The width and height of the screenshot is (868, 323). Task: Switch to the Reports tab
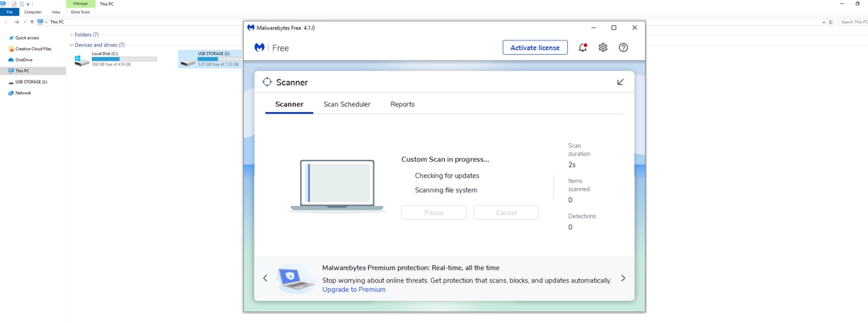pyautogui.click(x=402, y=104)
